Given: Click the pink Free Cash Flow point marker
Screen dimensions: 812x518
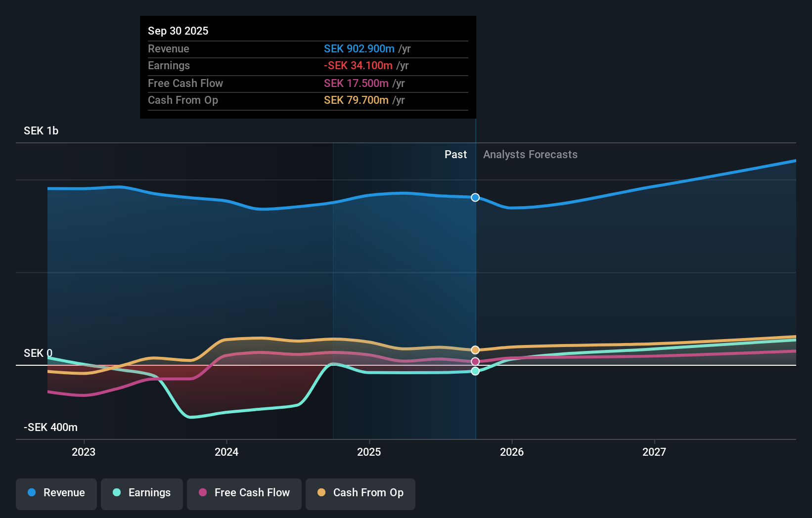Looking at the screenshot, I should [x=475, y=361].
